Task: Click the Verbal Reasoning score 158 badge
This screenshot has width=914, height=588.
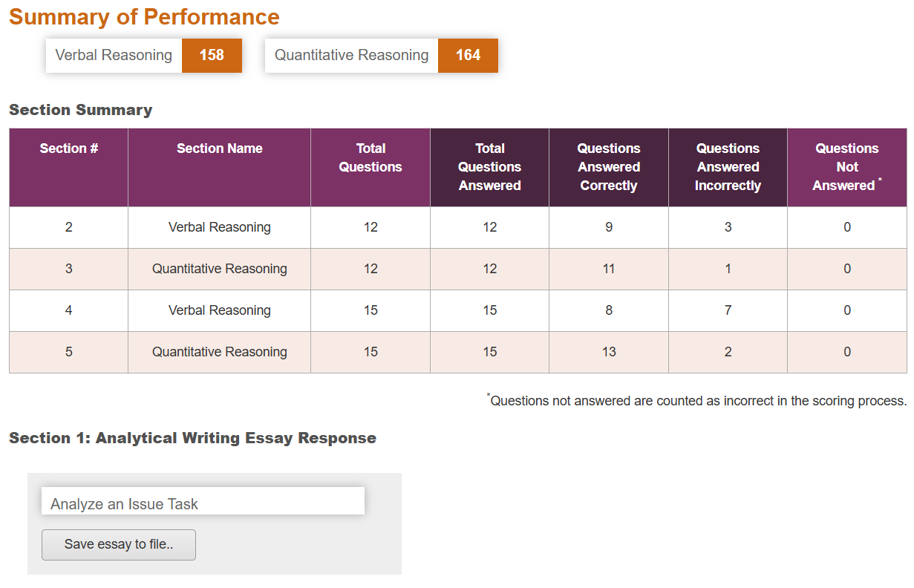Action: [x=212, y=56]
